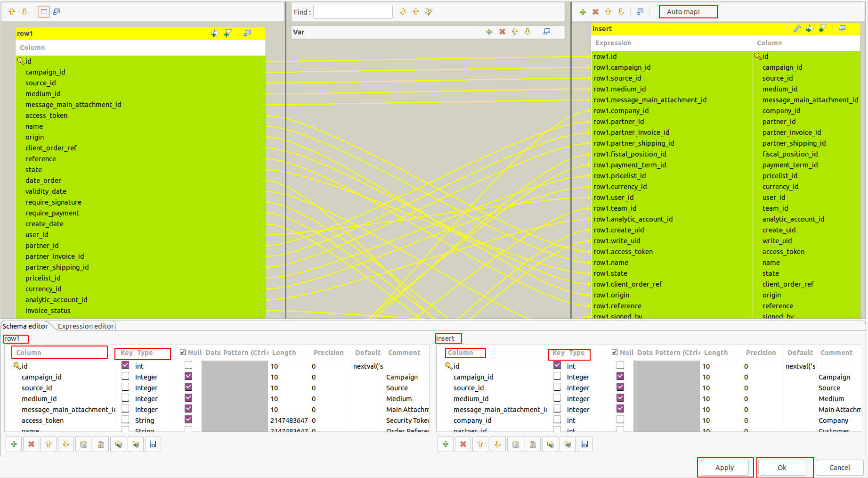Copy a column with the copy icon under row1 schema
This screenshot has height=478, width=868.
[83, 444]
